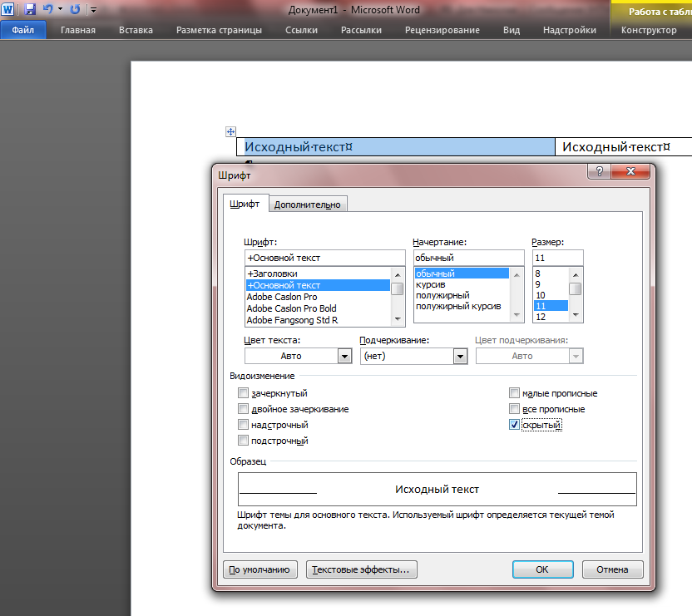The height and width of the screenshot is (616, 692).
Task: Open the Вставка ribbon tab
Action: pyautogui.click(x=136, y=30)
